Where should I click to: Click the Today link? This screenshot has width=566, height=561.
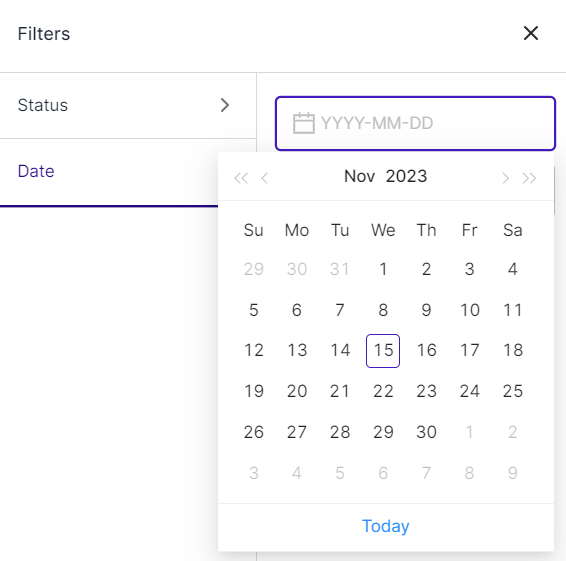point(386,526)
